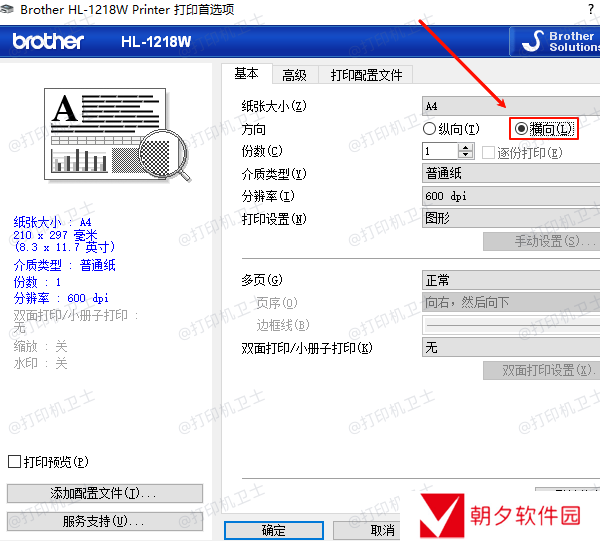Switch to the 打印配置文件 tab
The width and height of the screenshot is (600, 541).
(366, 75)
